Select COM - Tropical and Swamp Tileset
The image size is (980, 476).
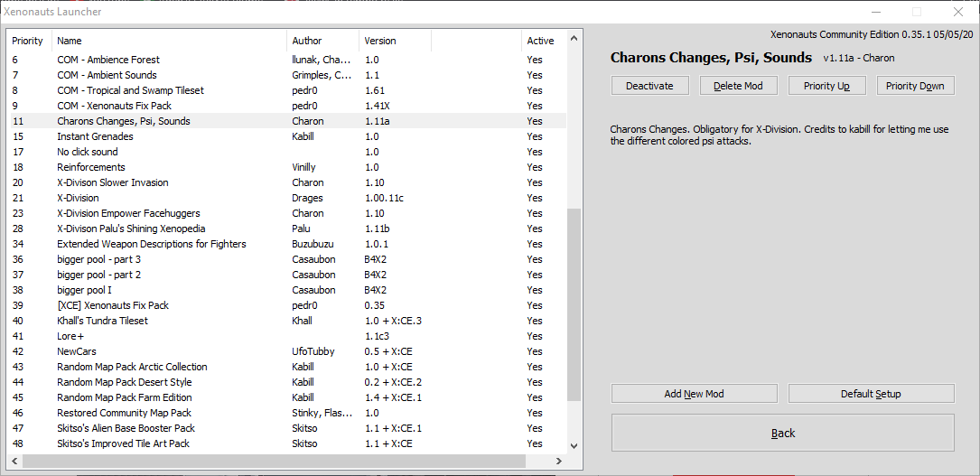[287, 90]
